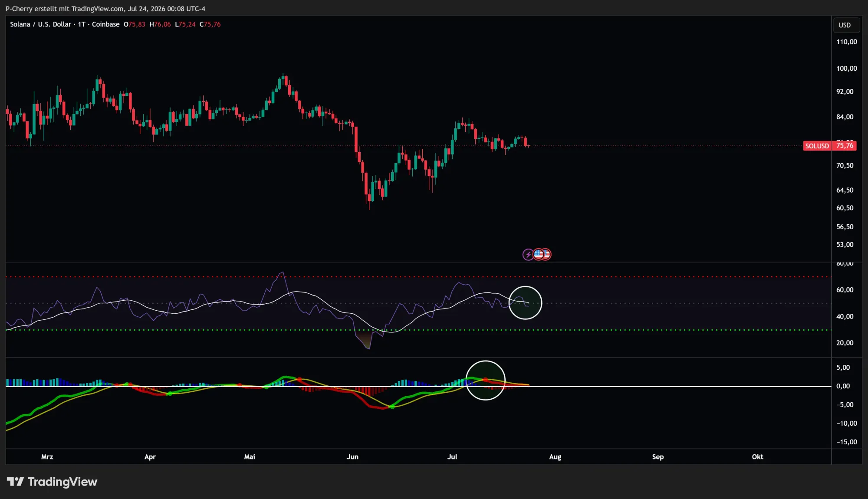
Task: Click the close value C75,76
Action: tap(210, 24)
